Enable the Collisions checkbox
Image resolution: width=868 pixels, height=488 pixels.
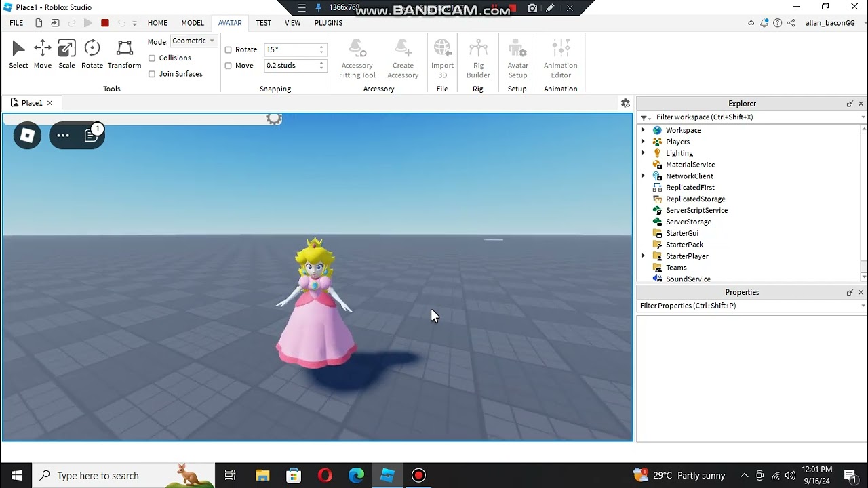pos(152,58)
